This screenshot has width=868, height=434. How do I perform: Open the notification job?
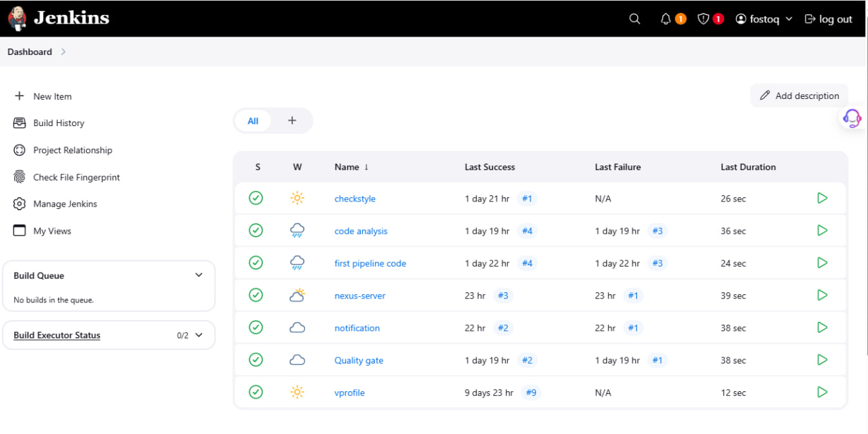357,328
